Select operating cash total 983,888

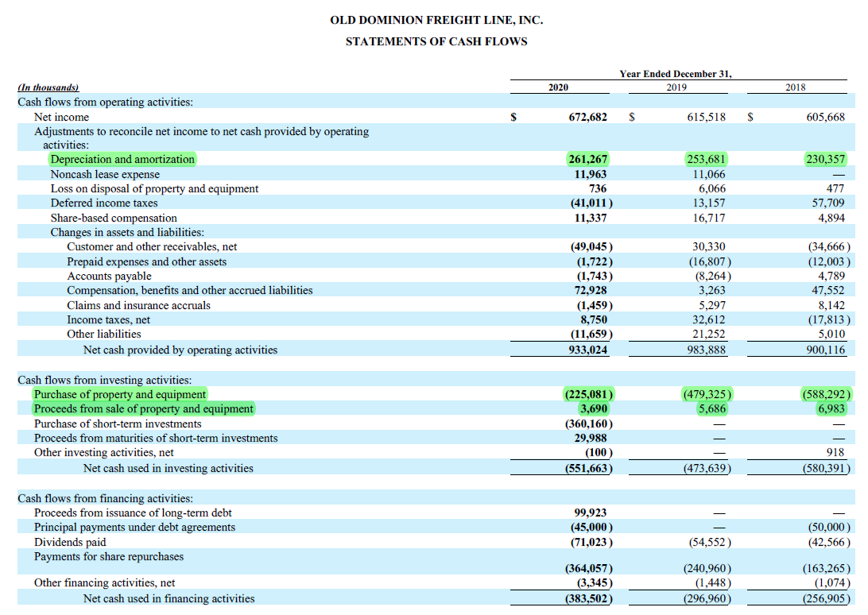click(707, 350)
